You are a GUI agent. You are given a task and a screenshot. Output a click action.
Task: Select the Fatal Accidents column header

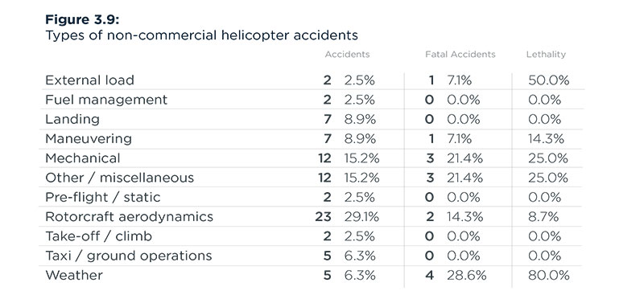pyautogui.click(x=460, y=55)
